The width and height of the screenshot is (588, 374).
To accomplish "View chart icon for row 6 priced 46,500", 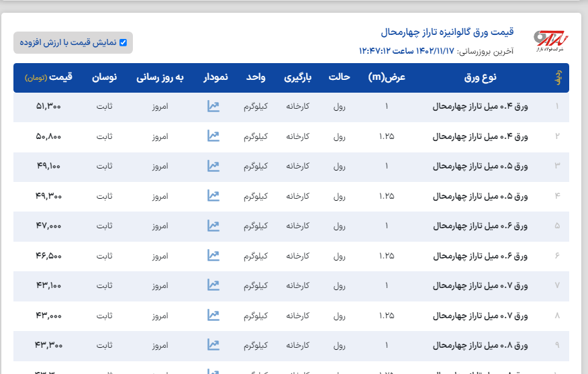I will pos(213,256).
